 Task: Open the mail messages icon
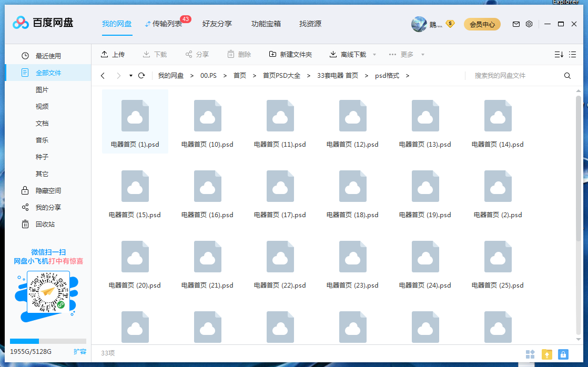[516, 24]
